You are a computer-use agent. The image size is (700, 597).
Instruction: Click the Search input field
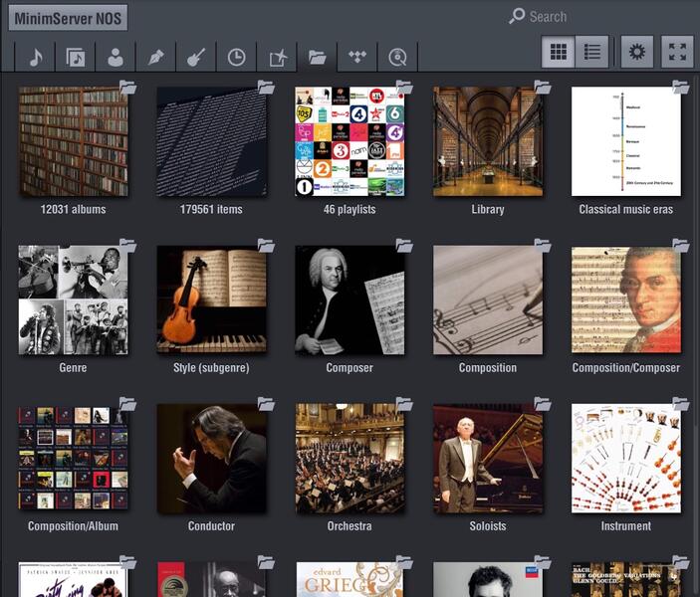[597, 17]
